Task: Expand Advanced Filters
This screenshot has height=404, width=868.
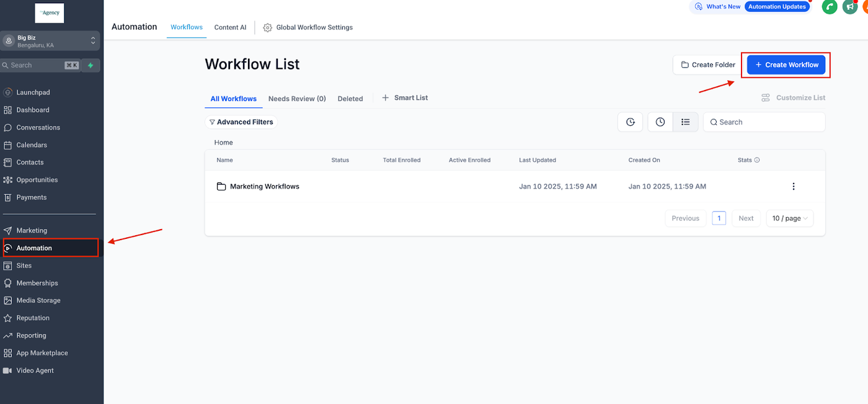Action: coord(241,122)
